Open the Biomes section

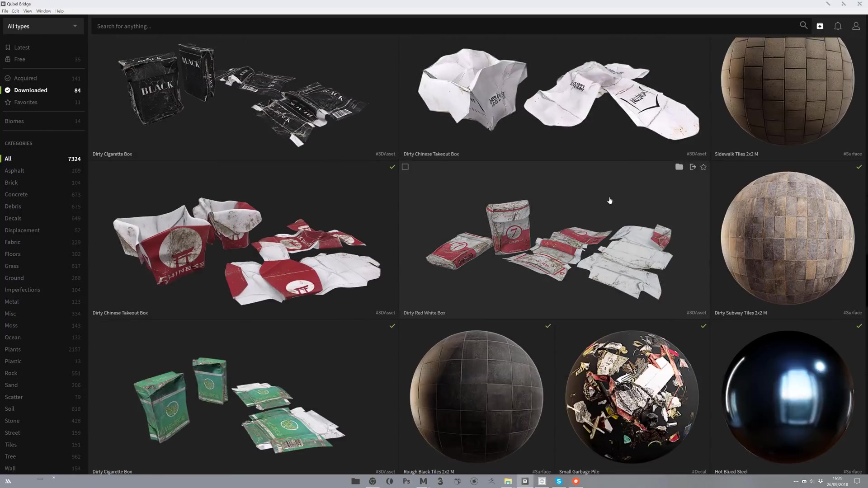(14, 121)
